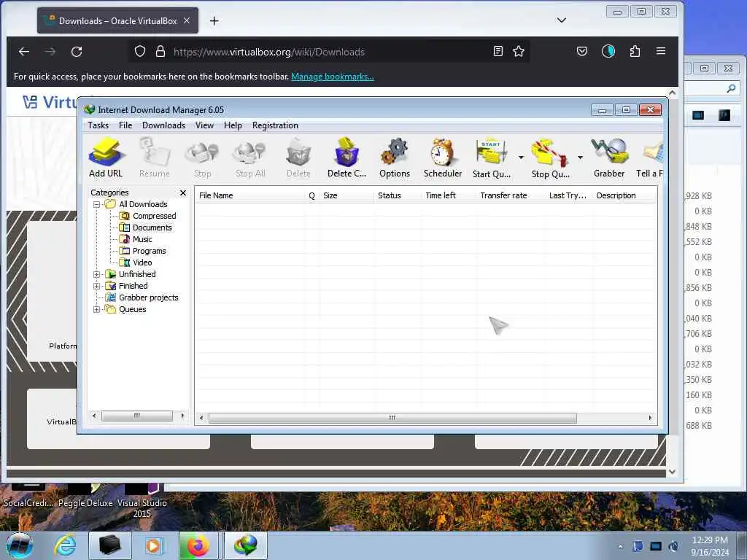This screenshot has width=747, height=560.
Task: Toggle Firefox reader view icon
Action: tap(498, 51)
